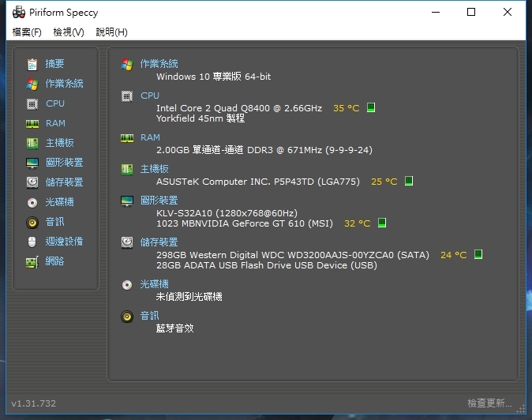
Task: Click NVIDIA GeForce GT 610 line
Action: coord(245,223)
